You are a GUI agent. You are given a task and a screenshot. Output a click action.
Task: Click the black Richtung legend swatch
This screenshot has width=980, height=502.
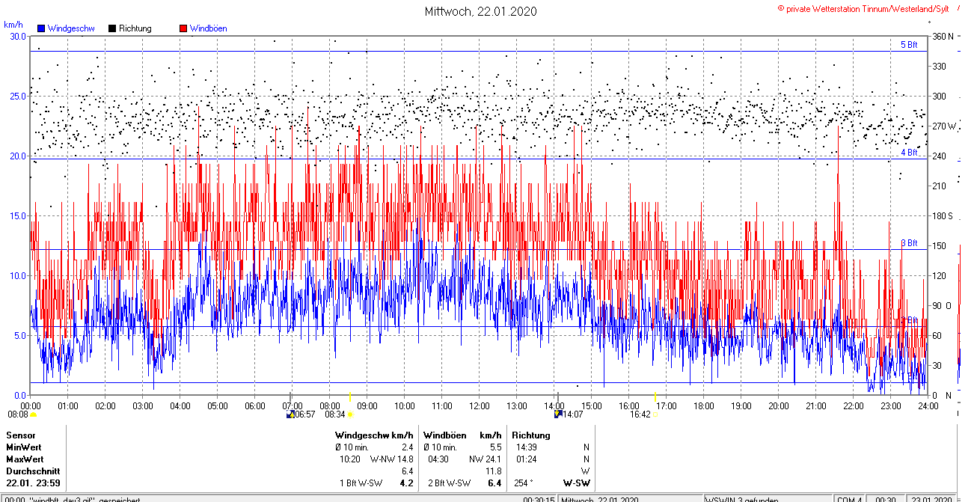point(112,28)
